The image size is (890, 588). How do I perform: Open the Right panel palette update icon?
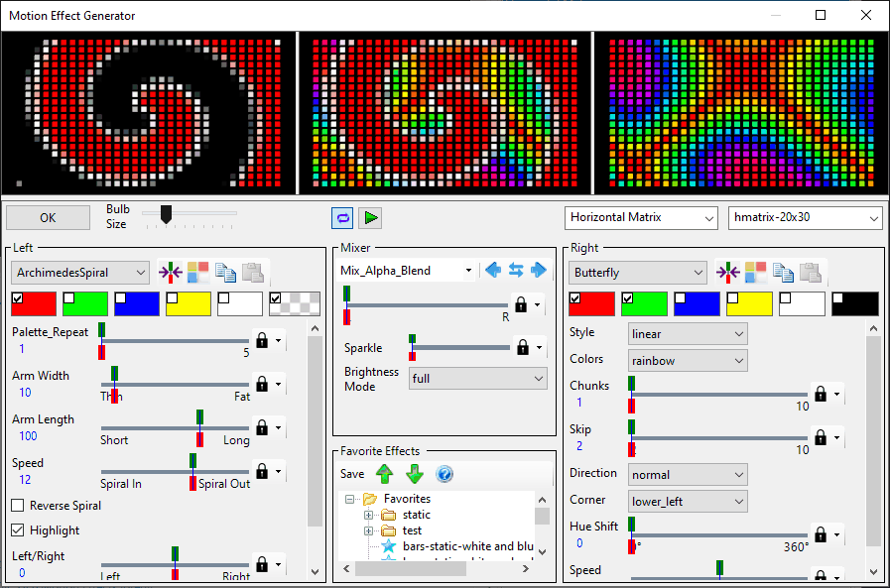pyautogui.click(x=755, y=273)
